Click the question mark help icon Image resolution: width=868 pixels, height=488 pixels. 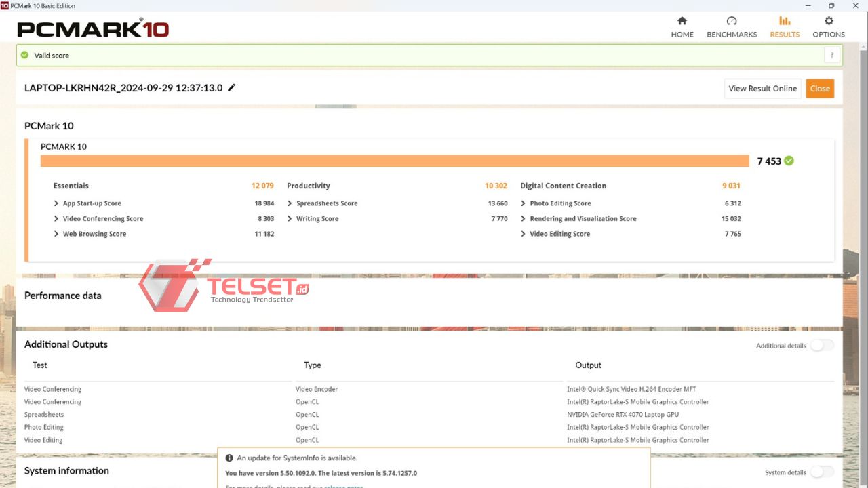[831, 56]
